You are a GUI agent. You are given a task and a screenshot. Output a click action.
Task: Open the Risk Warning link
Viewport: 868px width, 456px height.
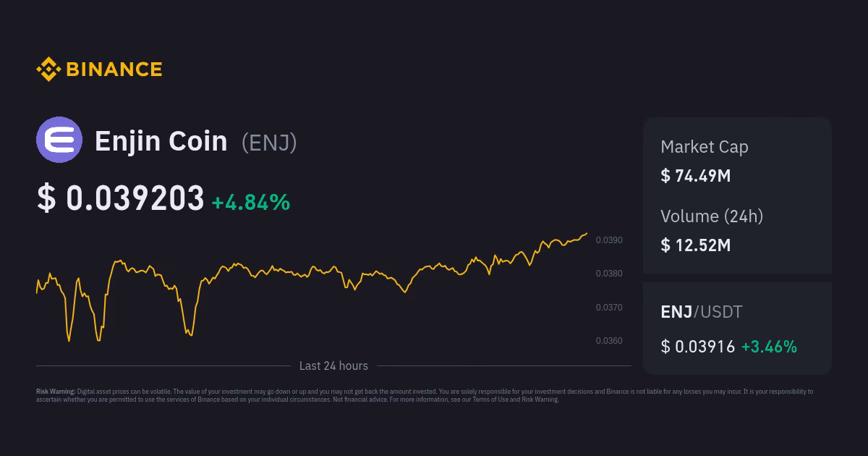coord(540,399)
